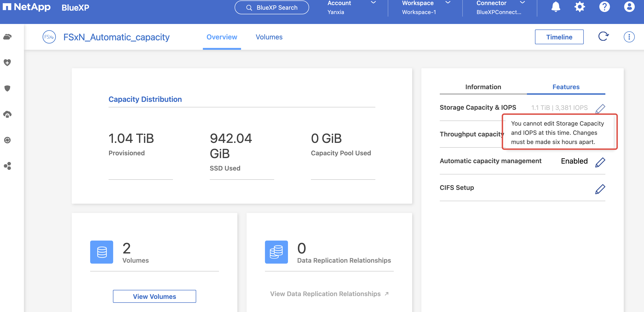
Task: Click the notifications bell icon
Action: [x=555, y=7]
